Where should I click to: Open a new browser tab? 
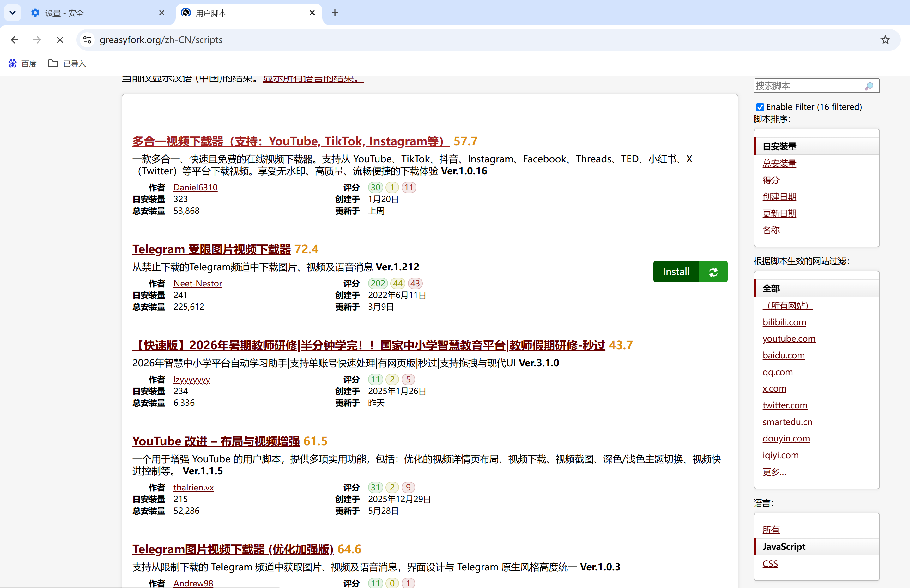[335, 13]
